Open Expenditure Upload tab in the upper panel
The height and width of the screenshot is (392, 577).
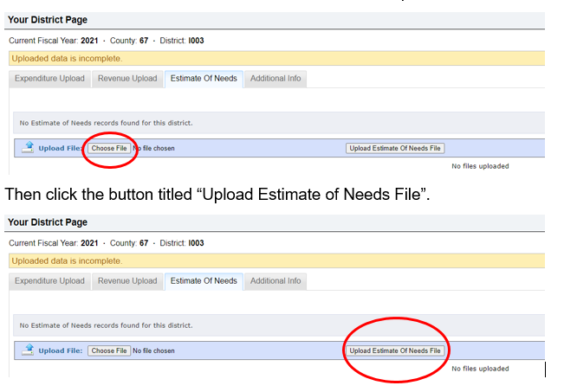49,79
